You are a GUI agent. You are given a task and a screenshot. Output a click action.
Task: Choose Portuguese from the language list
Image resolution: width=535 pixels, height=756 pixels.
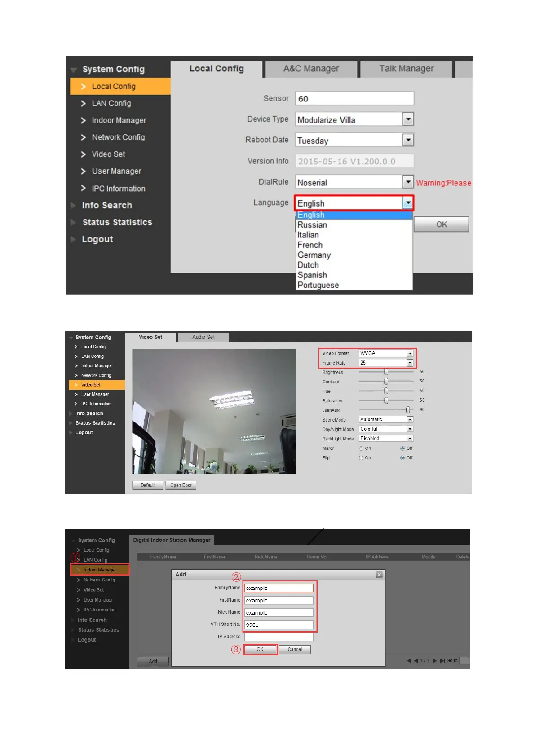pyautogui.click(x=354, y=285)
